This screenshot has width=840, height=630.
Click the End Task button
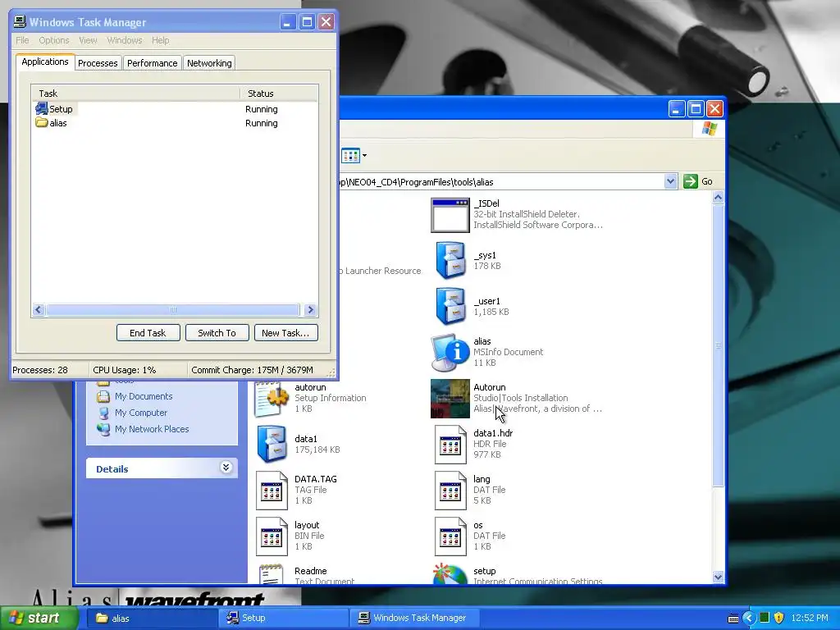tap(148, 333)
